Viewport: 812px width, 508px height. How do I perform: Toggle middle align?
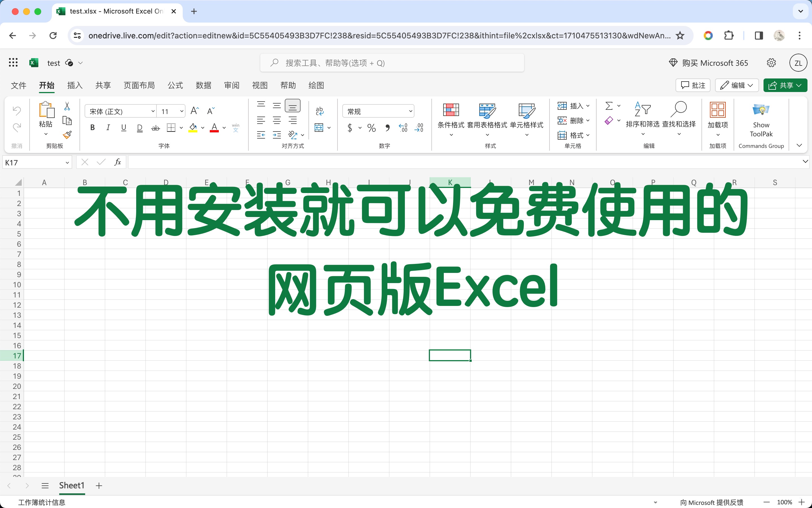tap(277, 106)
